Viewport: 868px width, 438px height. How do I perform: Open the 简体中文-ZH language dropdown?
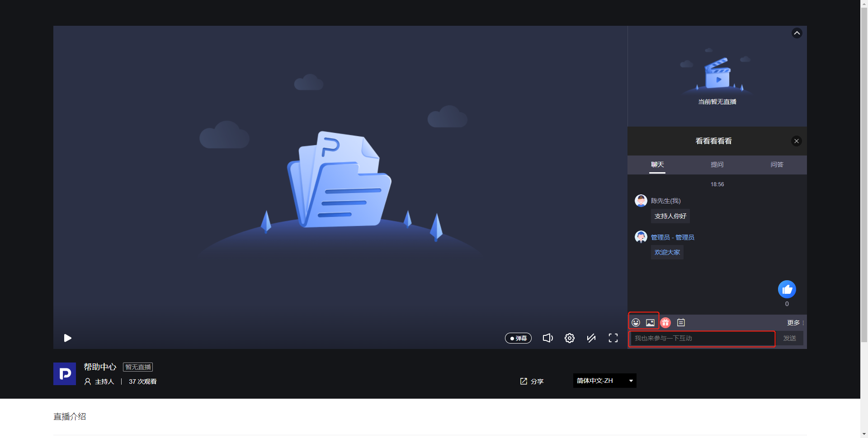[605, 381]
